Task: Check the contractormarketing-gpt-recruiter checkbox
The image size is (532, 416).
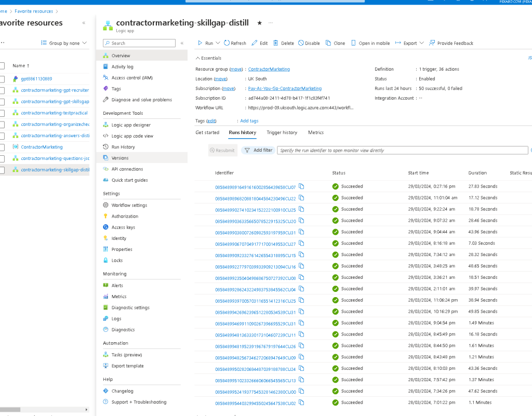Action: click(x=2, y=90)
